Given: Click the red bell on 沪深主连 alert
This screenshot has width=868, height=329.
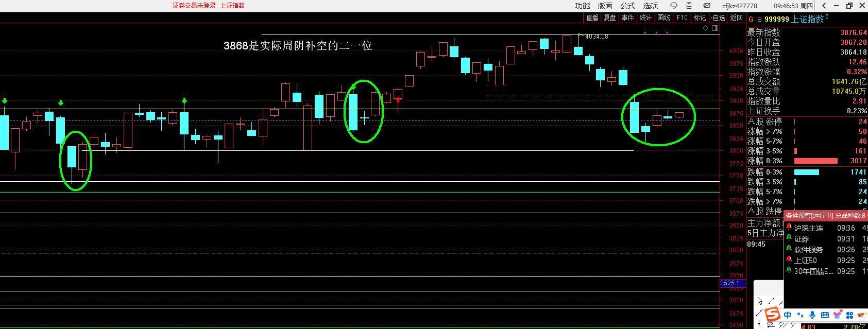Looking at the screenshot, I should click(789, 227).
